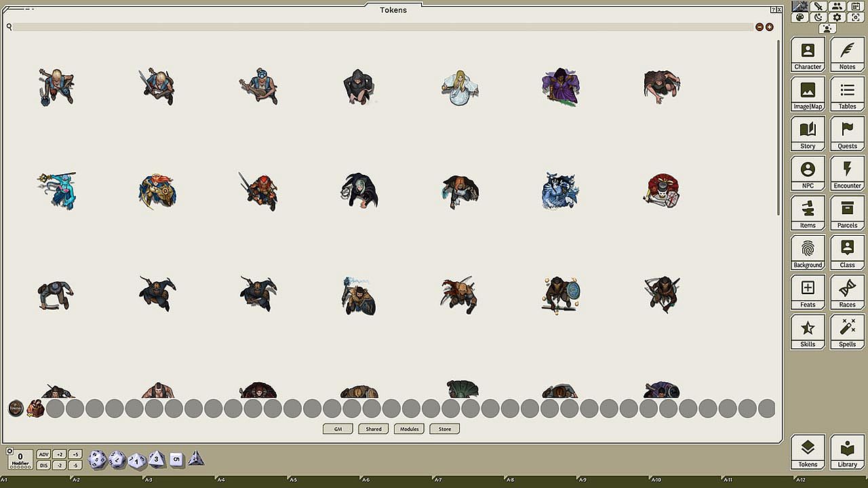Viewport: 868px width, 488px height.
Task: Show GM tokens
Action: point(338,429)
